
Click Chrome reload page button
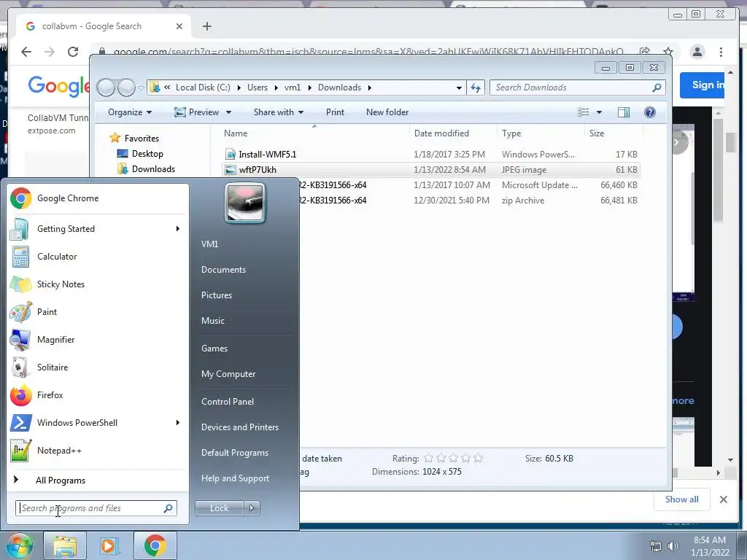(72, 52)
